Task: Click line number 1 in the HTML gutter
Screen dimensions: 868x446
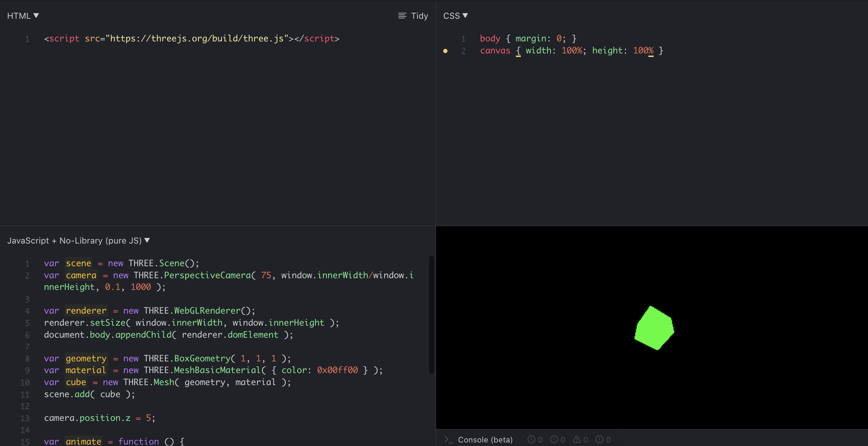Action: coord(27,39)
